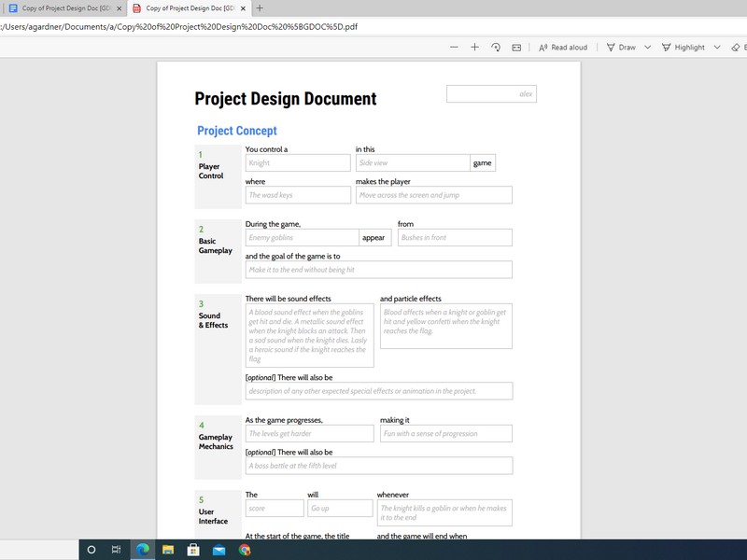Select the active PDF browser tab
The width and height of the screenshot is (747, 560).
pos(183,7)
